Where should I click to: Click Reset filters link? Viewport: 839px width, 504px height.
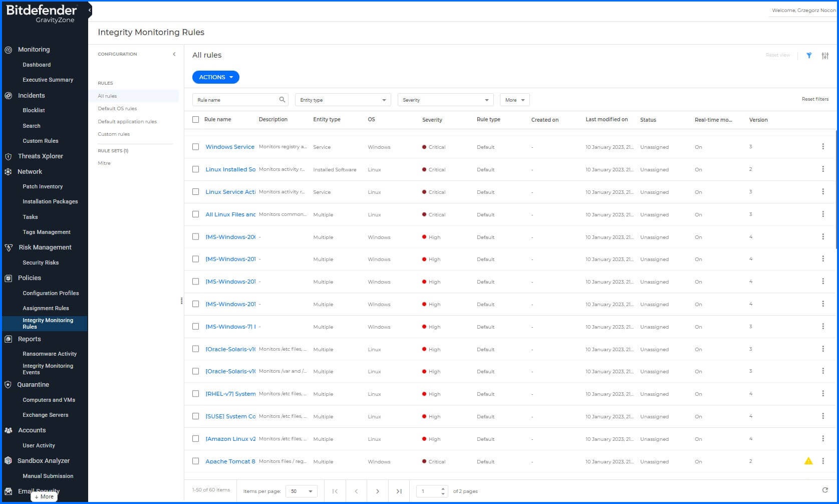pyautogui.click(x=815, y=99)
